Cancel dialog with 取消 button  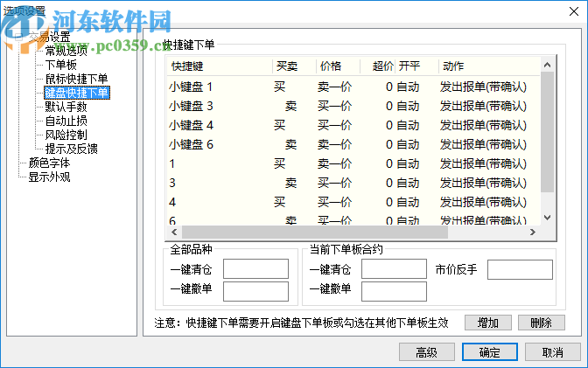pos(553,352)
